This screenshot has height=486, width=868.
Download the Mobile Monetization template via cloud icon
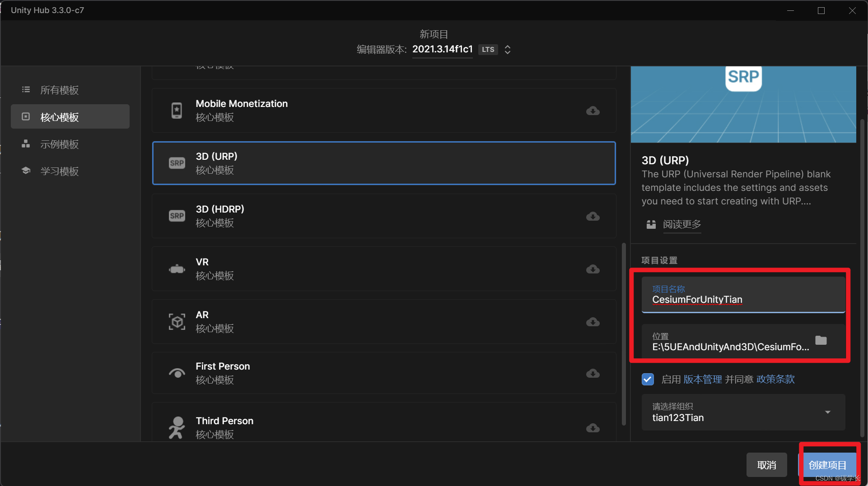(x=593, y=111)
